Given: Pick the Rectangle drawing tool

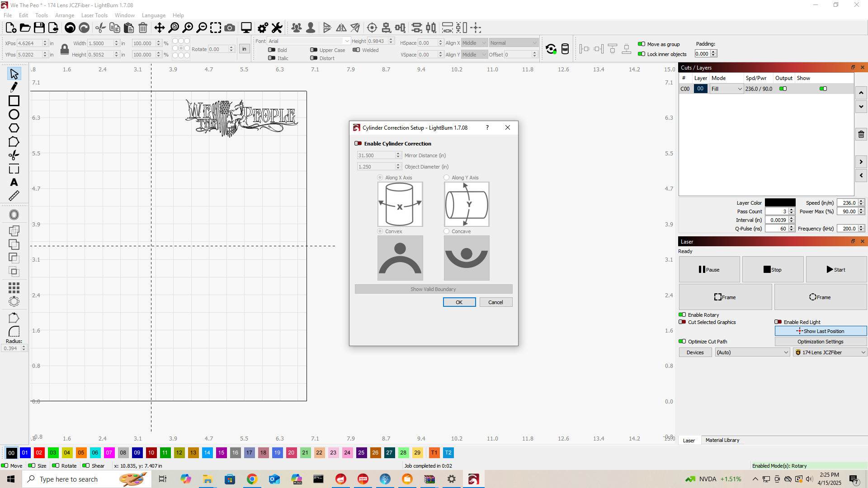Looking at the screenshot, I should click(x=14, y=101).
